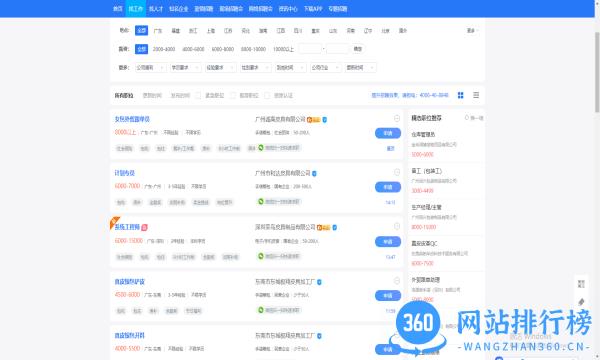Click circle icon on the 6000-7000 job card

[397, 172]
